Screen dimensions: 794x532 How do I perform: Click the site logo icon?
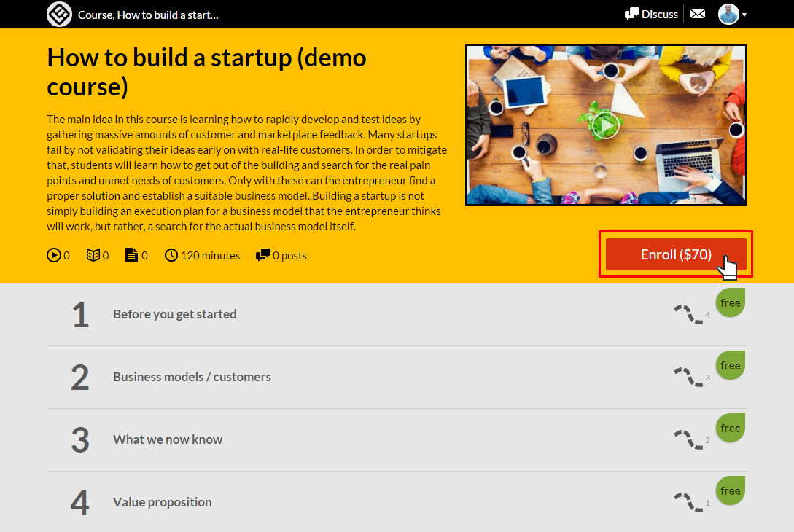click(x=59, y=14)
